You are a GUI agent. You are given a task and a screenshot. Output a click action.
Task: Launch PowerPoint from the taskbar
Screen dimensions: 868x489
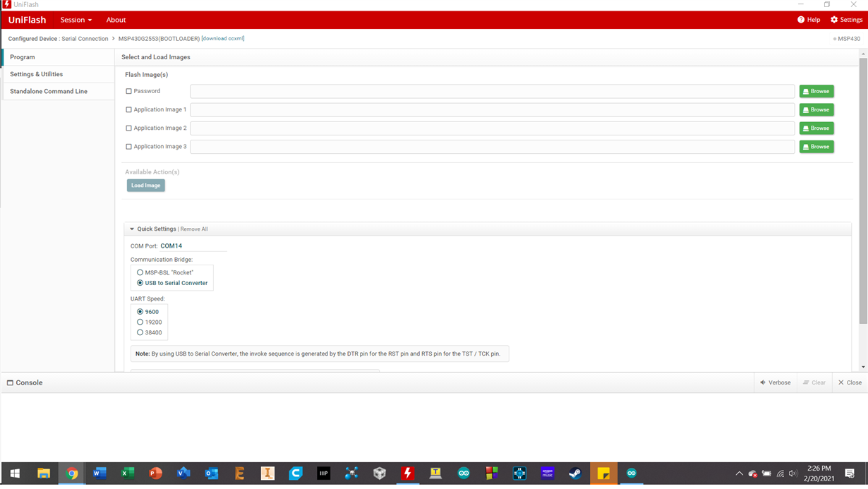[156, 473]
